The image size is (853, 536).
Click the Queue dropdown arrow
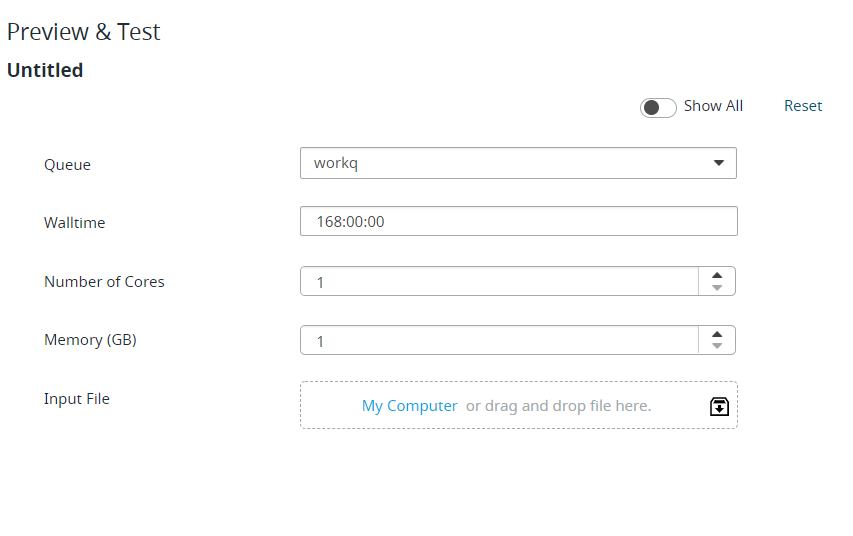click(x=719, y=163)
